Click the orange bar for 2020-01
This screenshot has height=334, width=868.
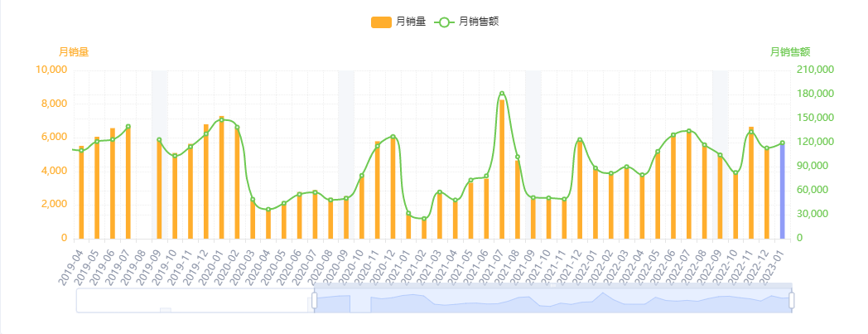221,177
